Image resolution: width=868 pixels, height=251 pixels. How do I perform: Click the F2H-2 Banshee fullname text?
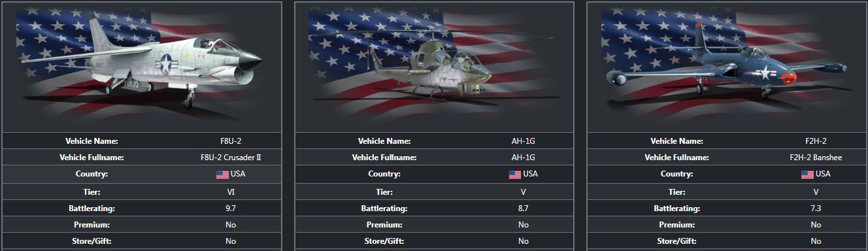click(816, 158)
